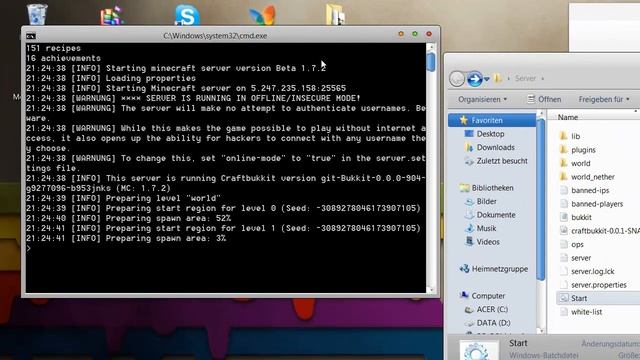
Task: Click the folder icon in Explorer address bar
Action: point(497,78)
